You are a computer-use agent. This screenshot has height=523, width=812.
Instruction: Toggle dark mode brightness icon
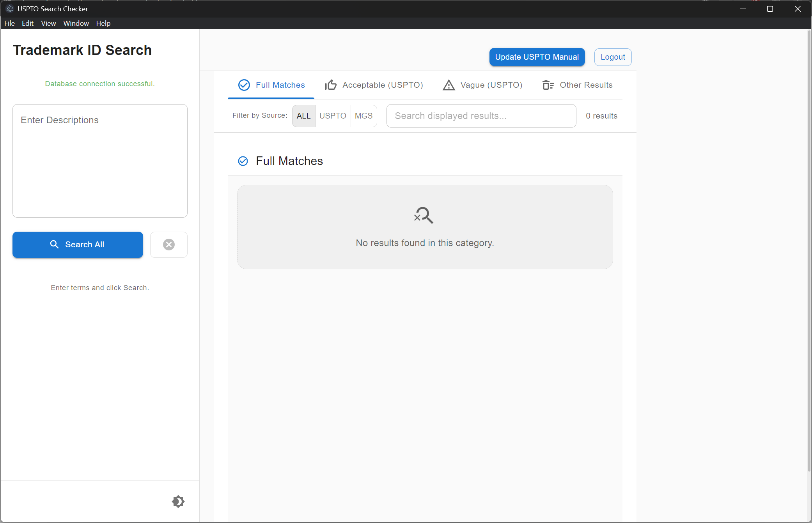[x=178, y=502]
